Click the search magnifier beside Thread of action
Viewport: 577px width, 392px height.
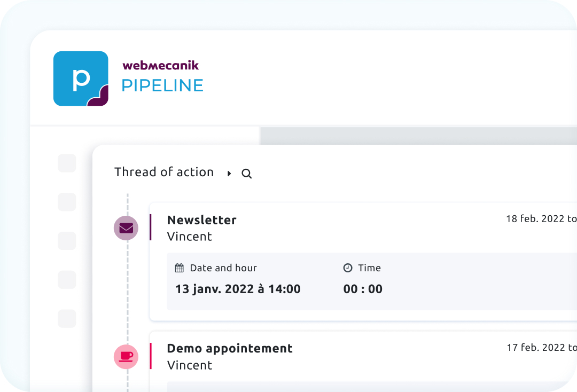[246, 174]
